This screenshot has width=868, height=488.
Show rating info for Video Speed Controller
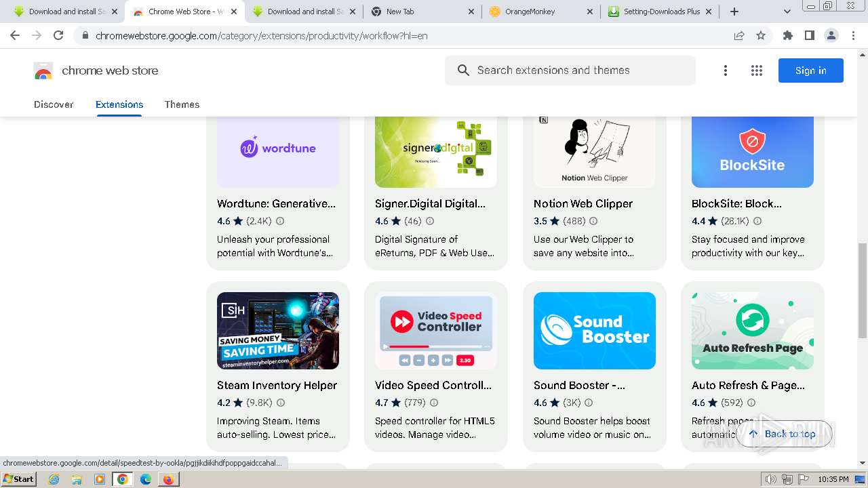point(434,403)
